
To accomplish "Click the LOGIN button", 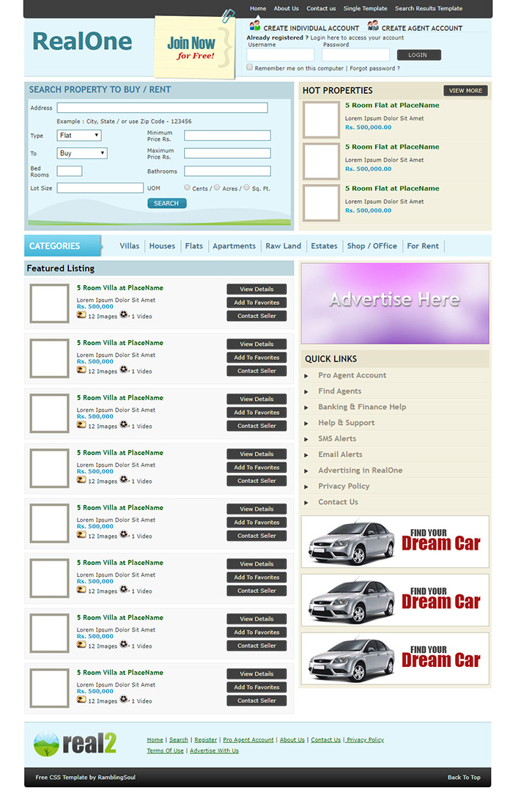I will (x=418, y=55).
